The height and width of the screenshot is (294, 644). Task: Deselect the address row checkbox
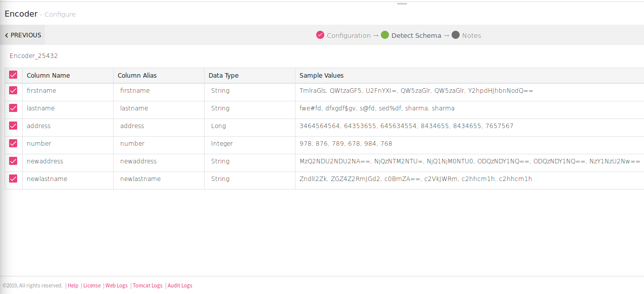click(13, 126)
